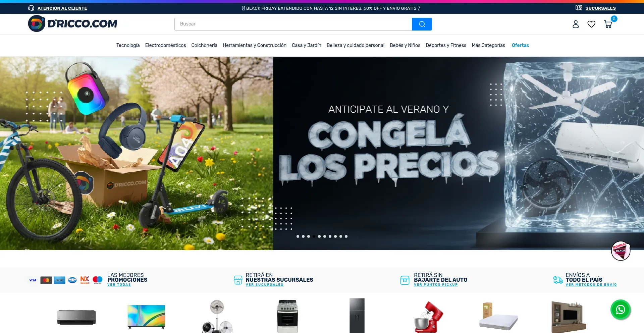The image size is (644, 333).
Task: Click the delivery truck icon beside Envíos
Action: tap(558, 280)
